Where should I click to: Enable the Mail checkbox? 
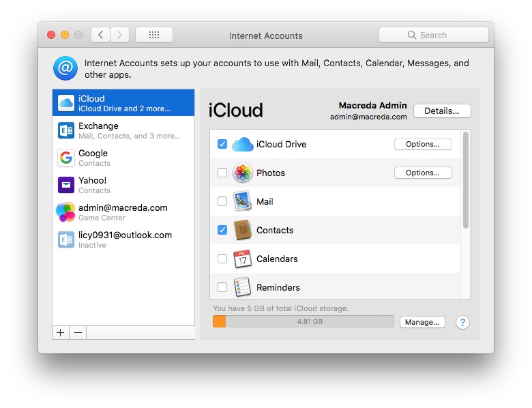tap(222, 201)
